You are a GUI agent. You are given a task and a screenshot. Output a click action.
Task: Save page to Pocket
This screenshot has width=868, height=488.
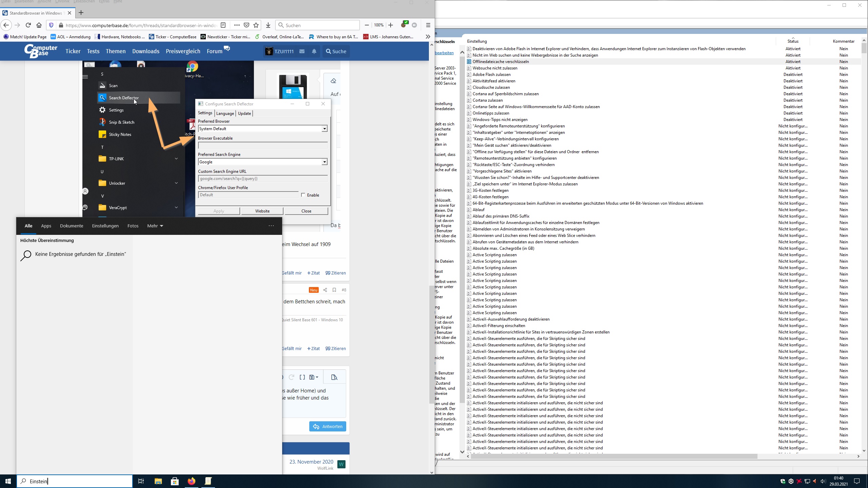tap(246, 25)
